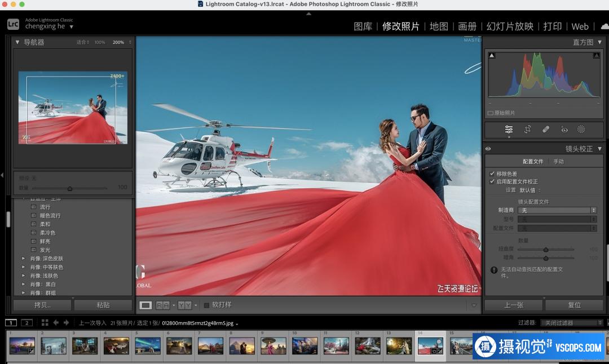This screenshot has height=364, width=609.
Task: Toggle the Lens Corrections panel eye switch
Action: coord(488,149)
